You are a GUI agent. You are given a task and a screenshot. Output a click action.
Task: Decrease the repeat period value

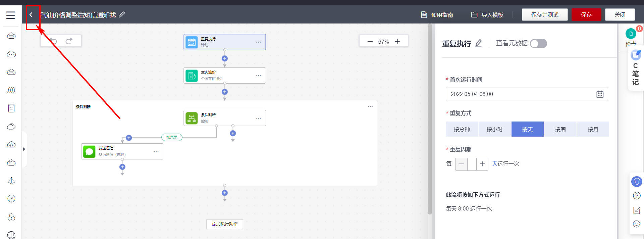[461, 164]
